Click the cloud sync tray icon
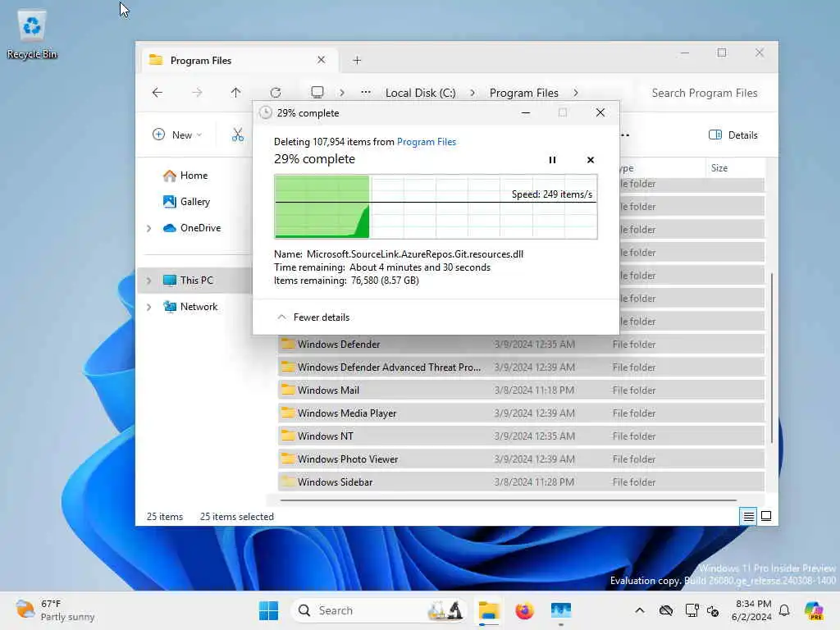 [666, 610]
